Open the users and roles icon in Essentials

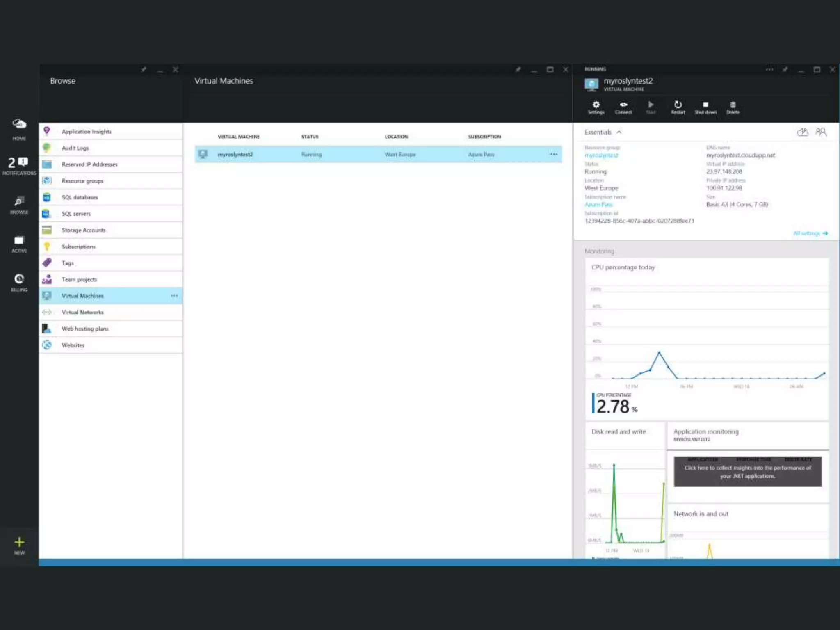(821, 132)
